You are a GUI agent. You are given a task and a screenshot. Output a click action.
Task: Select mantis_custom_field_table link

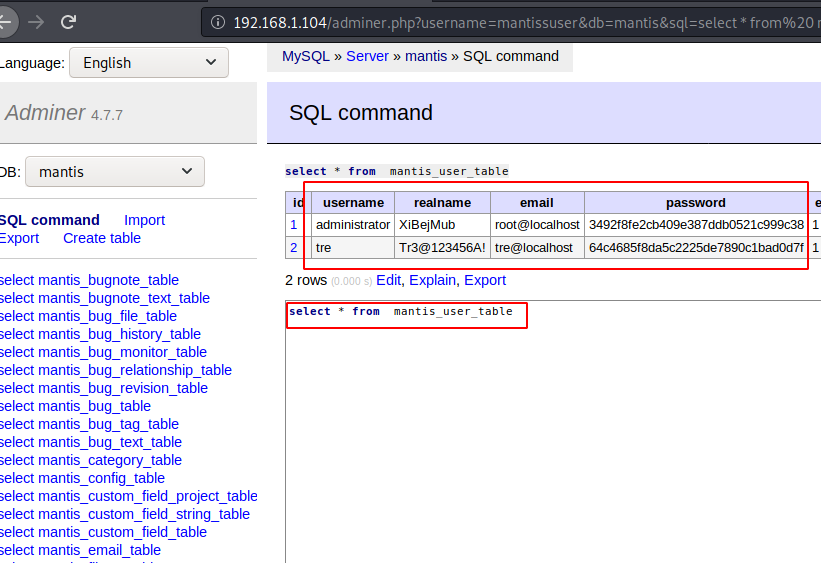(x=123, y=532)
